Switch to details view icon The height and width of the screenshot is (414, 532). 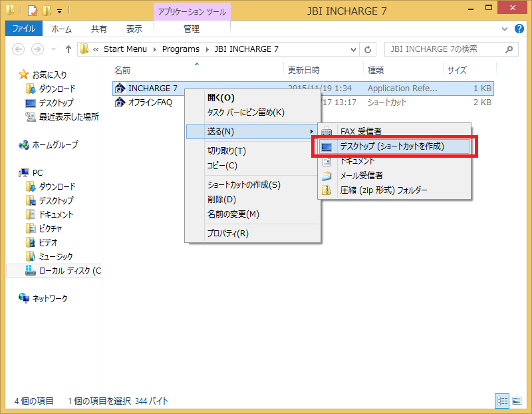502,401
